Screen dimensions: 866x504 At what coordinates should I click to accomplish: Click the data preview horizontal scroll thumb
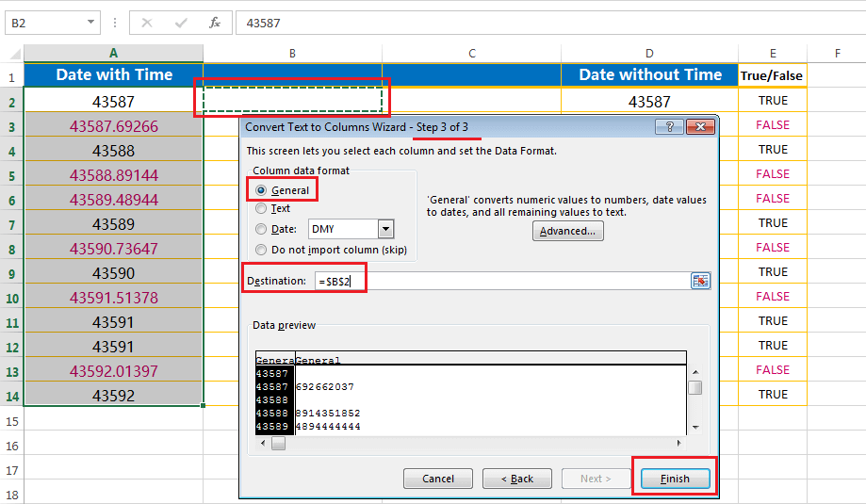pos(278,443)
